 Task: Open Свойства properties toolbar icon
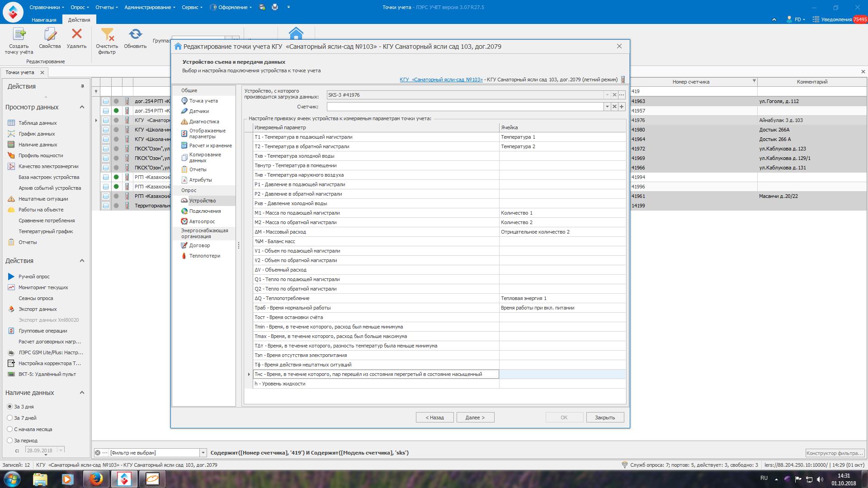coord(50,38)
